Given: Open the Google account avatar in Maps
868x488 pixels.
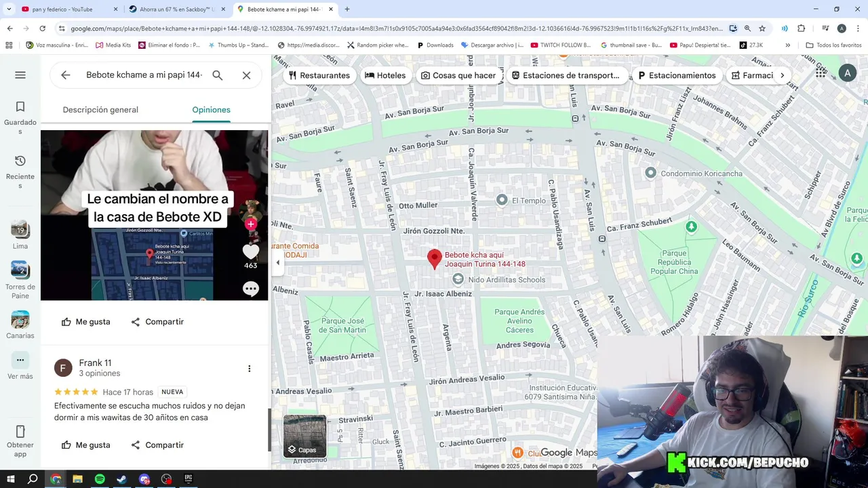Looking at the screenshot, I should tap(847, 73).
